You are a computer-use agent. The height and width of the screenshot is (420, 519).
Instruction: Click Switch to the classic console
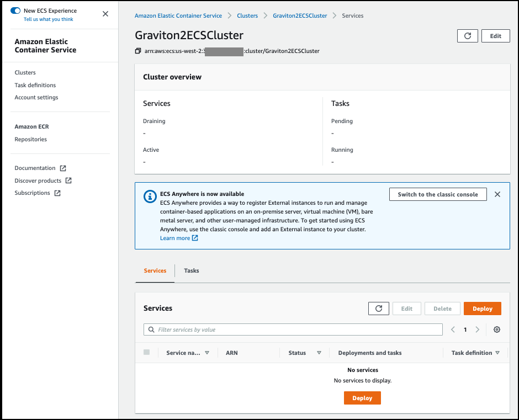click(x=438, y=194)
